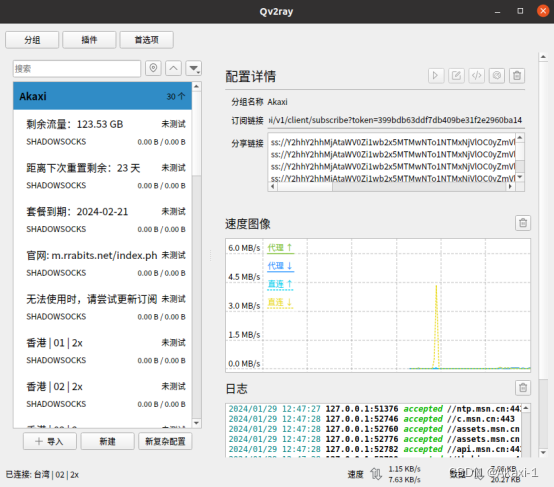This screenshot has height=487, width=554.
Task: Click the share links scroll-up arrow
Action: pyautogui.click(x=520, y=137)
